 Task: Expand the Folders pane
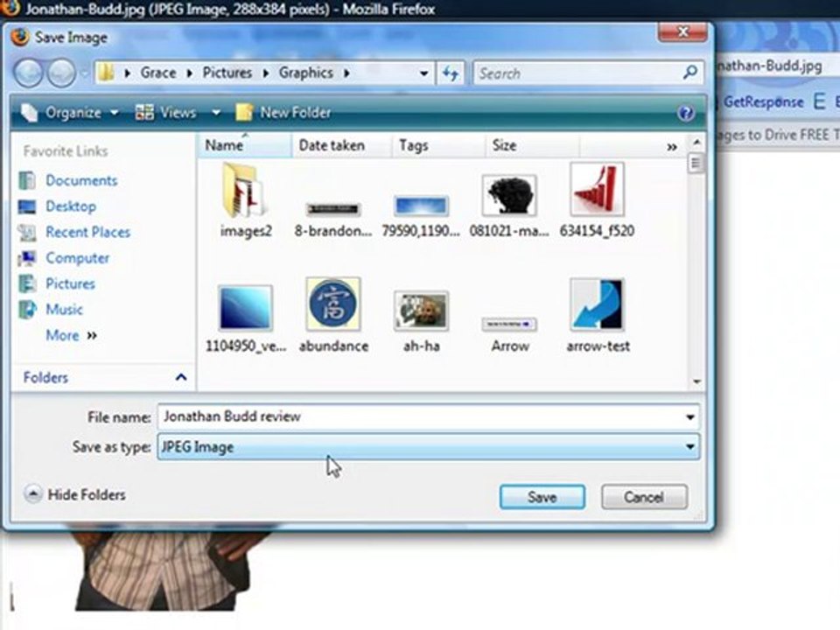pyautogui.click(x=181, y=377)
